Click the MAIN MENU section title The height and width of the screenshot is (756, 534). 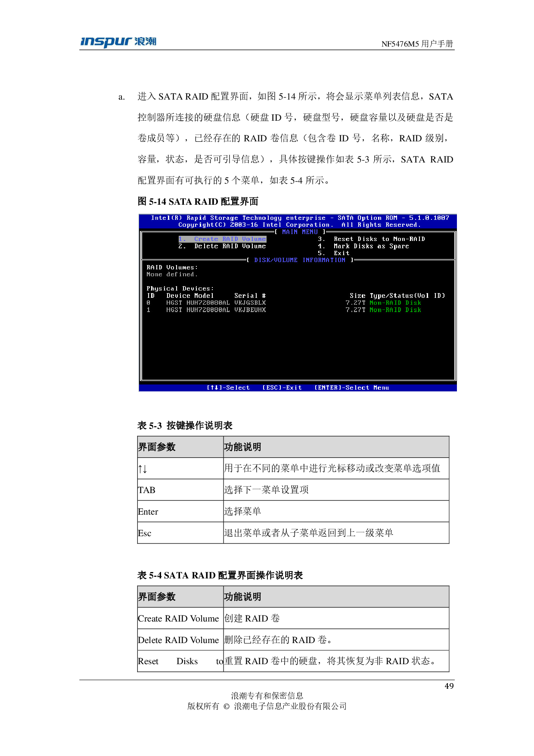point(300,232)
